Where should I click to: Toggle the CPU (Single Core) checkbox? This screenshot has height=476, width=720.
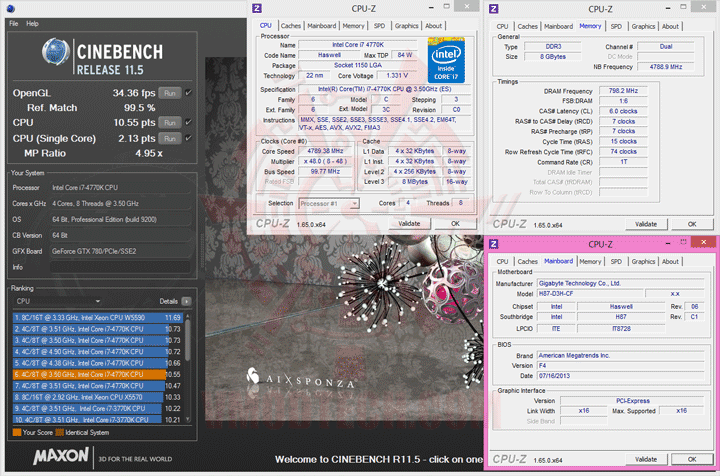(x=188, y=138)
